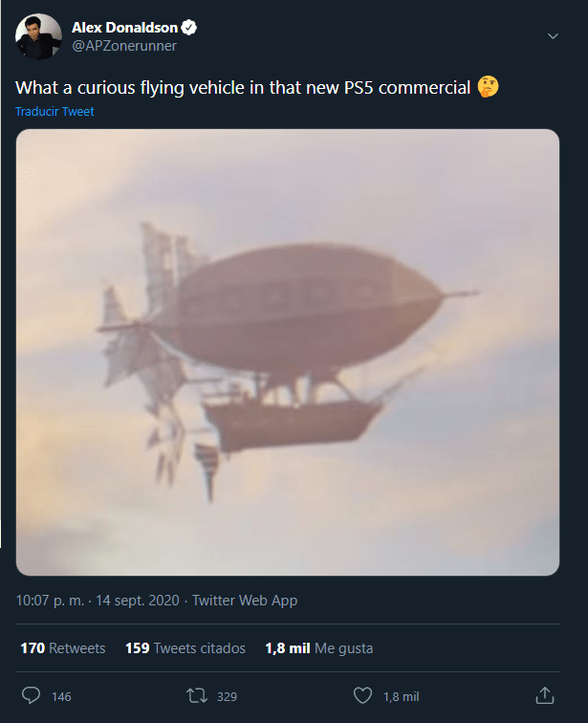Click the 1,8 mil likes count beside heart

pyautogui.click(x=402, y=696)
